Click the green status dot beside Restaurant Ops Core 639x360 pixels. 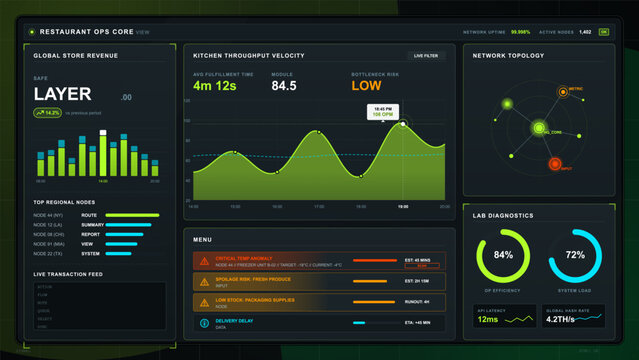[x=32, y=32]
